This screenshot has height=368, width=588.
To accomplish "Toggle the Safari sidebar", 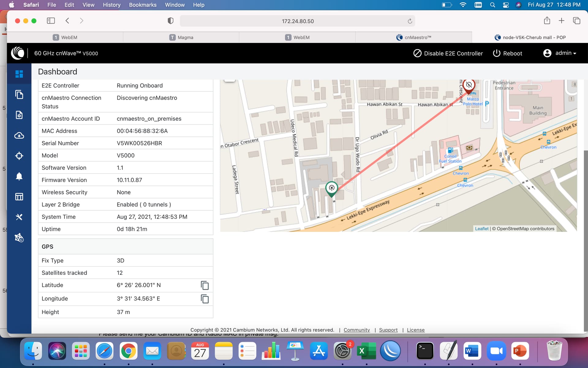I will (51, 21).
